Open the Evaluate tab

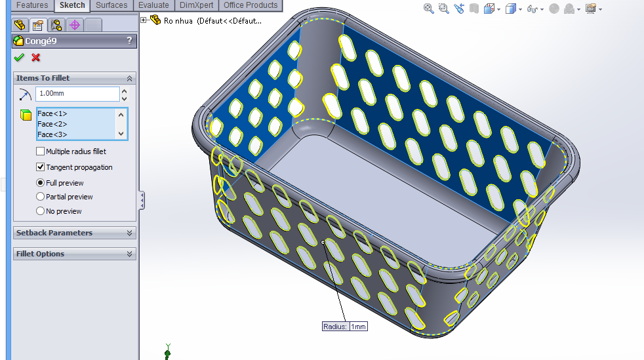point(153,5)
